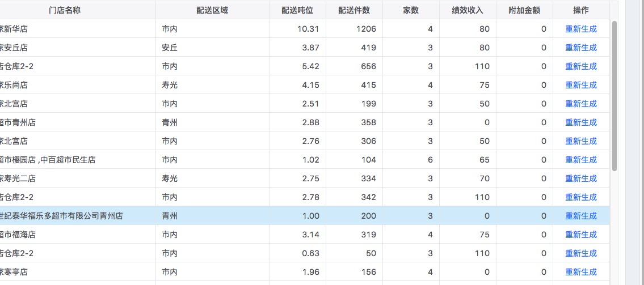This screenshot has height=285, width=644.
Task: Click the 104 delivery pieces value
Action: tap(368, 160)
